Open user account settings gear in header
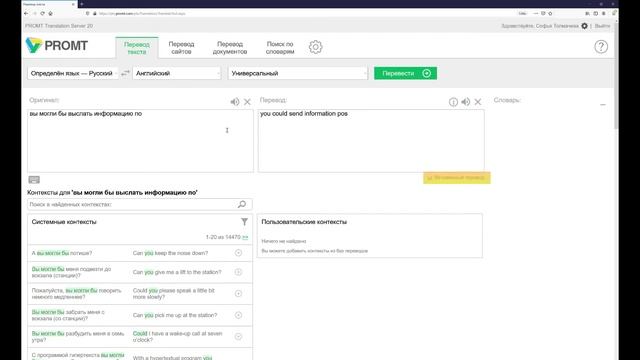This screenshot has height=360, width=640. click(x=584, y=26)
